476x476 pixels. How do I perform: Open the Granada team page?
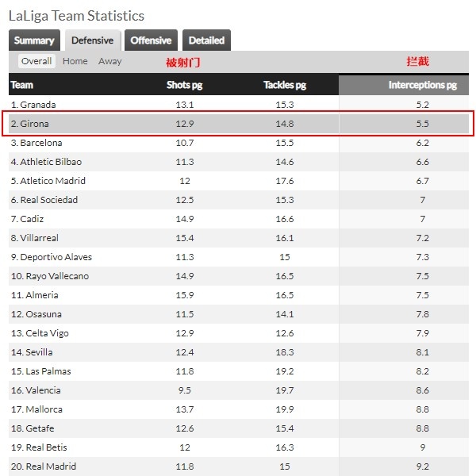pyautogui.click(x=38, y=105)
